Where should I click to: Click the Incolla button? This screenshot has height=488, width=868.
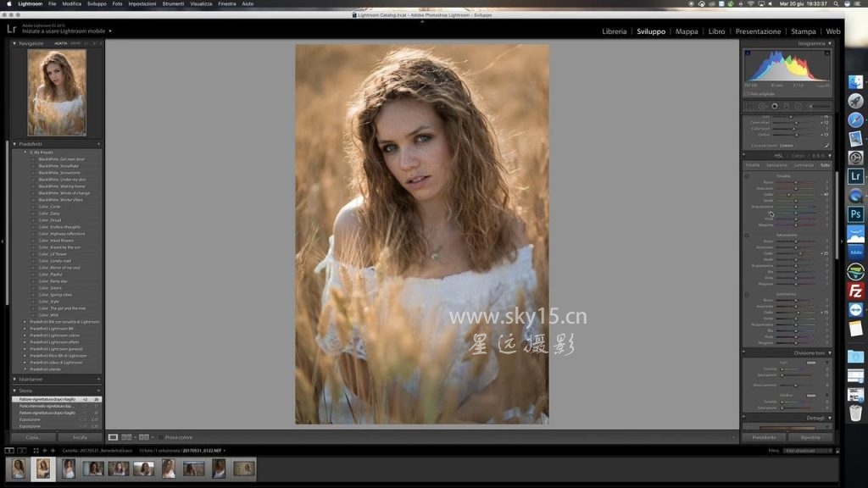pyautogui.click(x=80, y=437)
